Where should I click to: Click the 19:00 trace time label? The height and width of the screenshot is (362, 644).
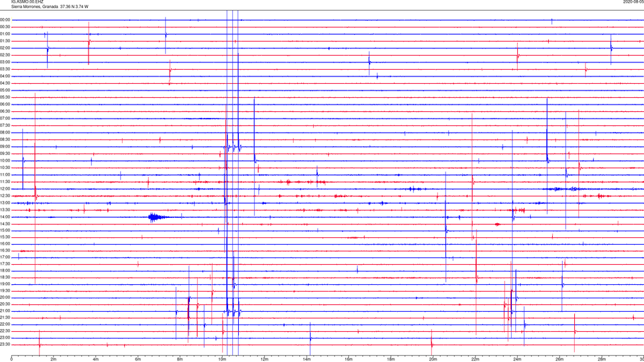[x=5, y=284]
